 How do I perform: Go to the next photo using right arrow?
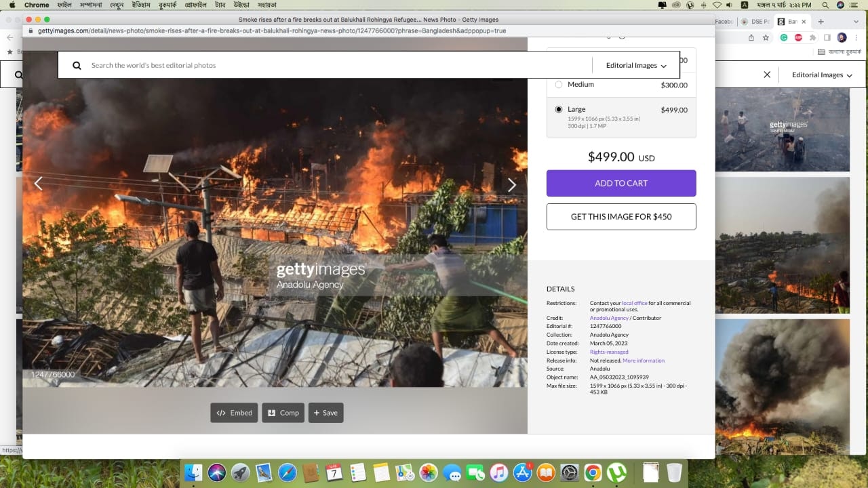[512, 185]
